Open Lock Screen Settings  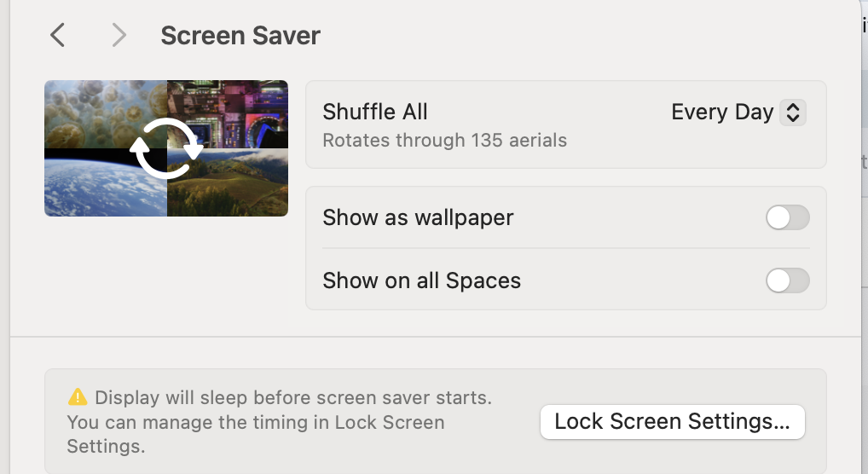[672, 421]
